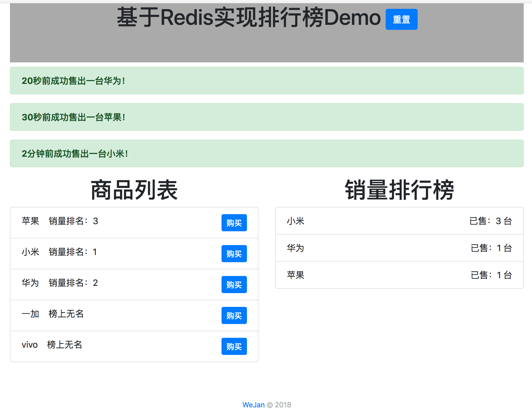Viewport: 532px width, 409px height.
Task: Buy 苹果 with its 购买 button
Action: [x=234, y=223]
